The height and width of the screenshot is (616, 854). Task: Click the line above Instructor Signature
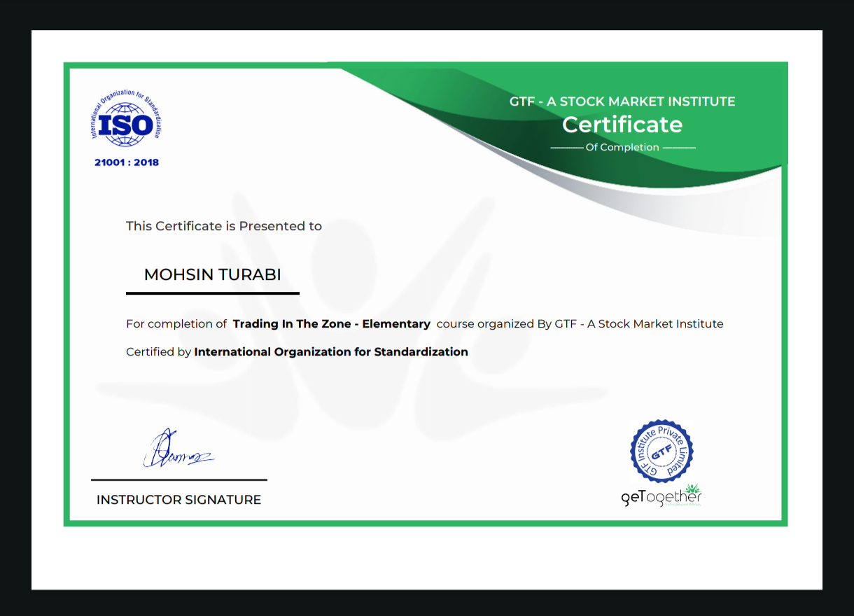click(178, 480)
